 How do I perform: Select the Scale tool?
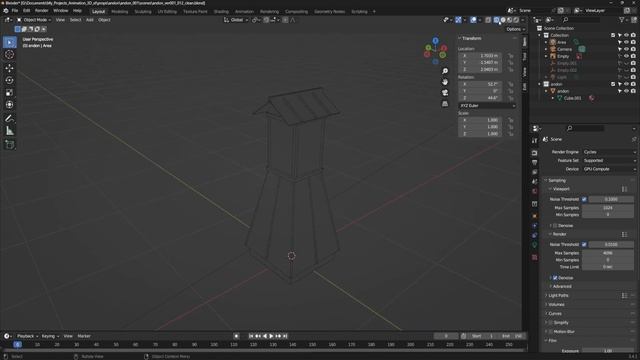click(x=9, y=93)
